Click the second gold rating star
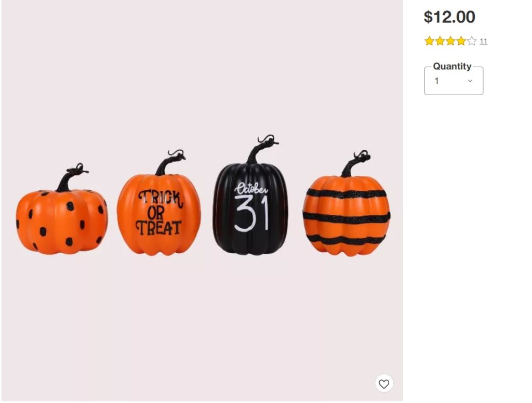 [440, 41]
